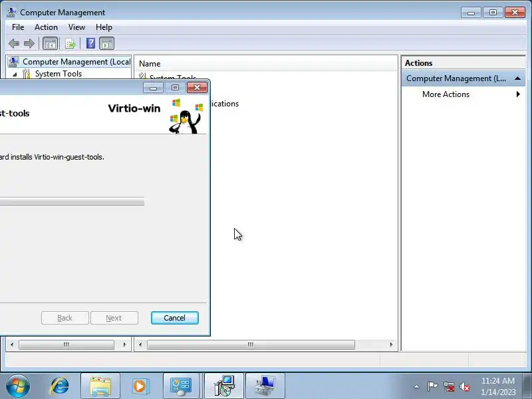Maximize the Virtio-win installer window

pyautogui.click(x=175, y=88)
